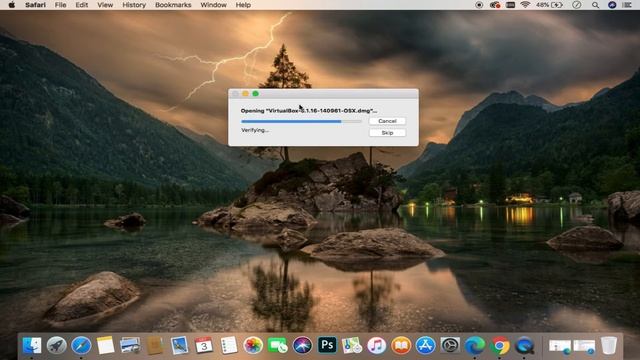The height and width of the screenshot is (360, 640).
Task: Open QuickTime Player from the Dock
Action: [x=524, y=345]
